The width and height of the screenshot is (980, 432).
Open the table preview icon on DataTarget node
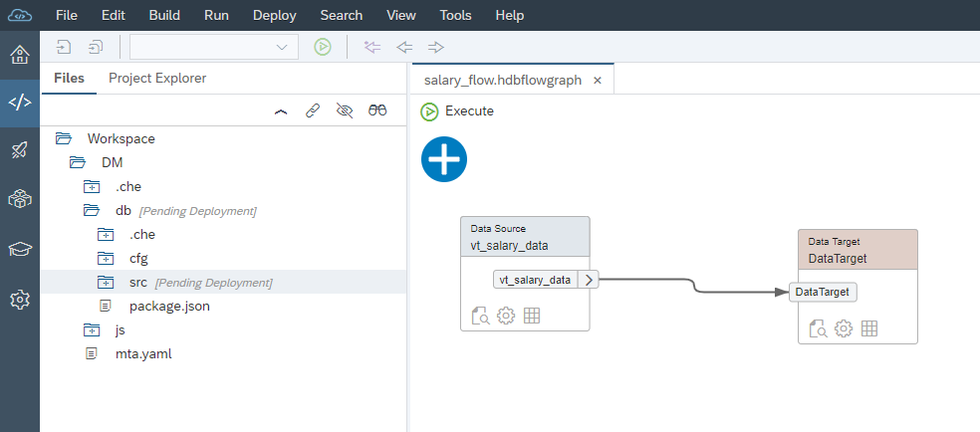click(x=868, y=328)
